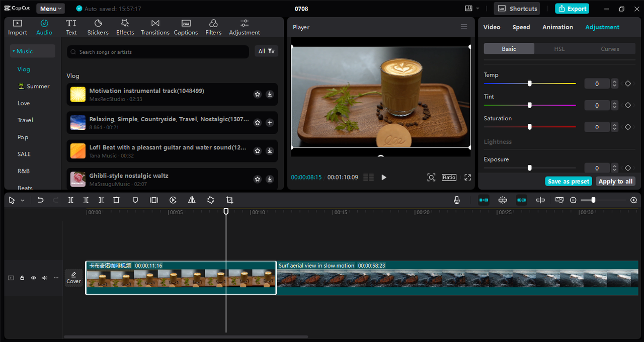Adjust the Exposure value stepper
644x342 pixels.
614,168
